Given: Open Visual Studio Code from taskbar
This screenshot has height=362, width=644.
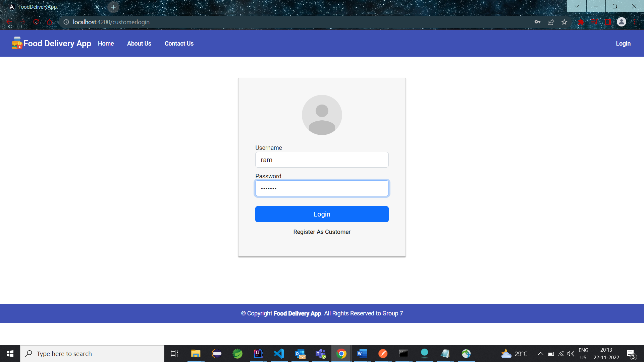Looking at the screenshot, I should pyautogui.click(x=279, y=354).
